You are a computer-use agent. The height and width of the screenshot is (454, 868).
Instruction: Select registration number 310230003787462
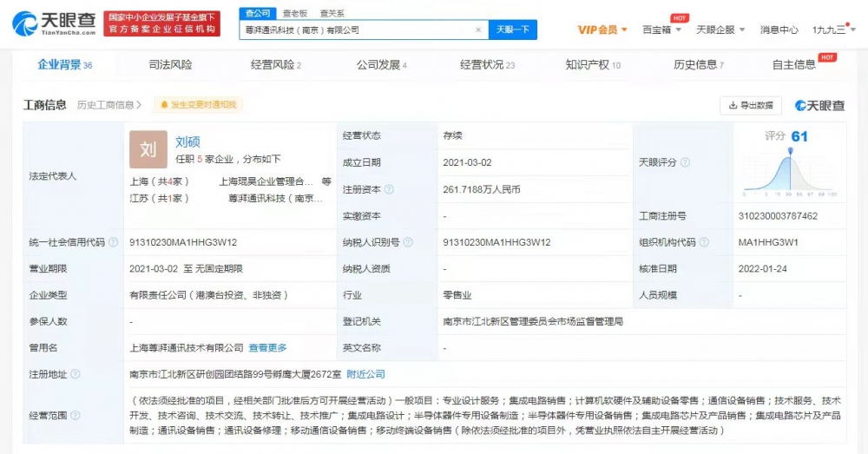click(x=778, y=216)
